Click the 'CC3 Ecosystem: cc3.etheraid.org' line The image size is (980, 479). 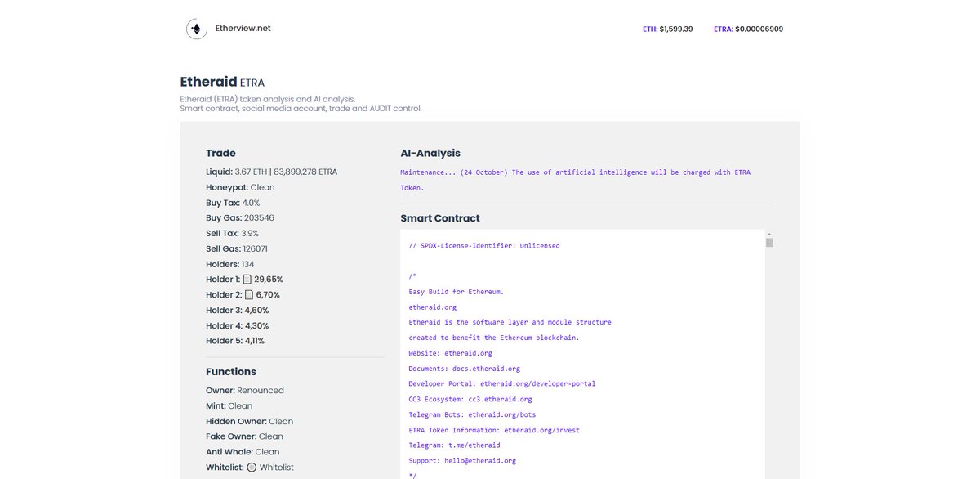(470, 399)
